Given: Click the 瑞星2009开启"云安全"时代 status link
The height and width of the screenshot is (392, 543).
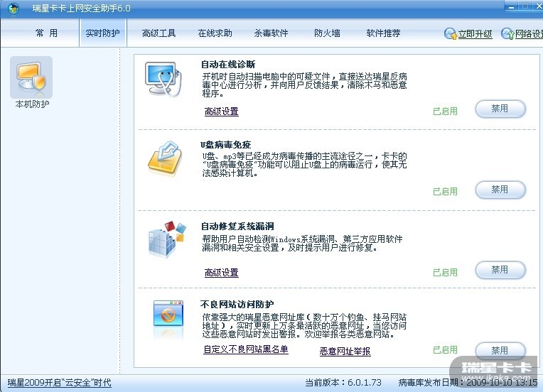Looking at the screenshot, I should [x=60, y=383].
